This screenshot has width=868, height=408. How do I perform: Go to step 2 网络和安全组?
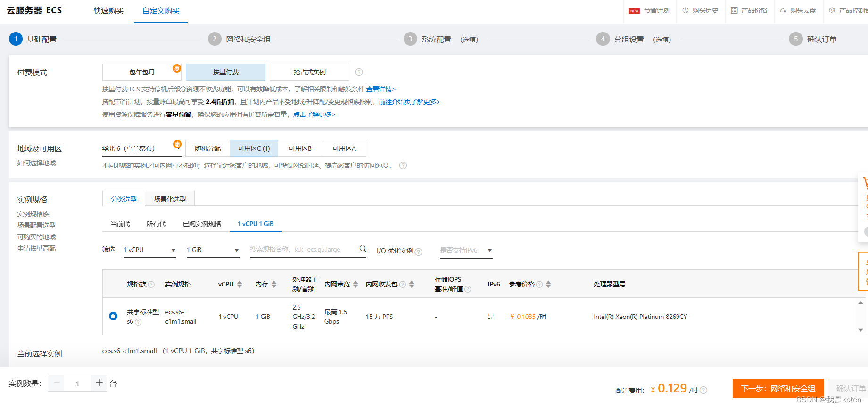pos(240,39)
